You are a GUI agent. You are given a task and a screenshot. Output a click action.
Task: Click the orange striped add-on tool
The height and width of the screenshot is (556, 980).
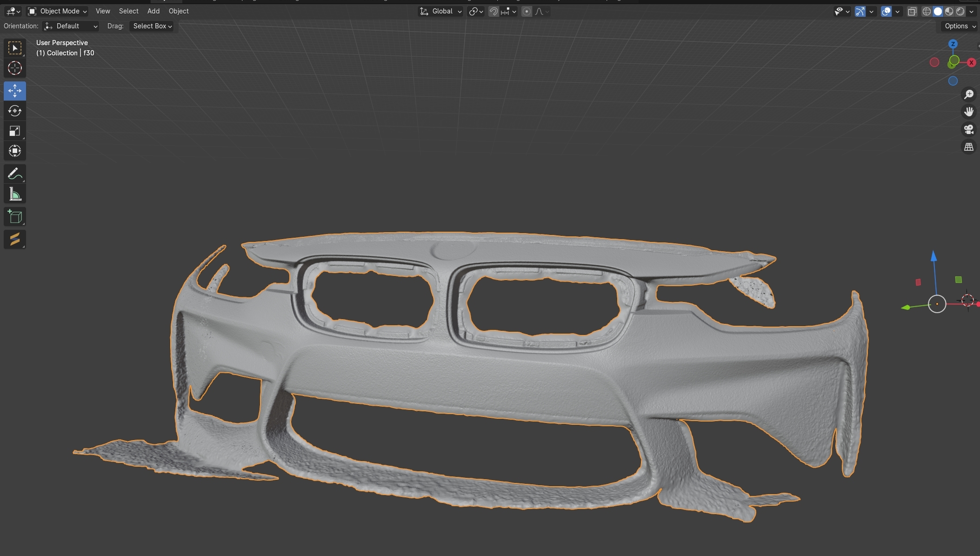click(15, 239)
